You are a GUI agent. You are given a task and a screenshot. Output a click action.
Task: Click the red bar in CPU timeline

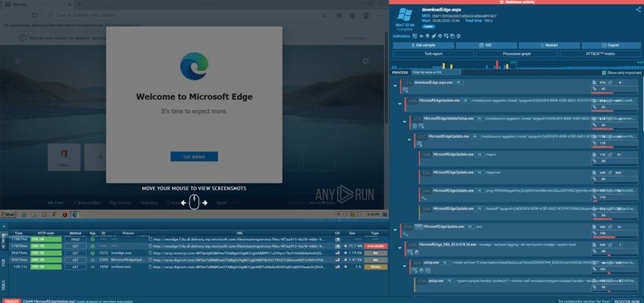point(497,64)
